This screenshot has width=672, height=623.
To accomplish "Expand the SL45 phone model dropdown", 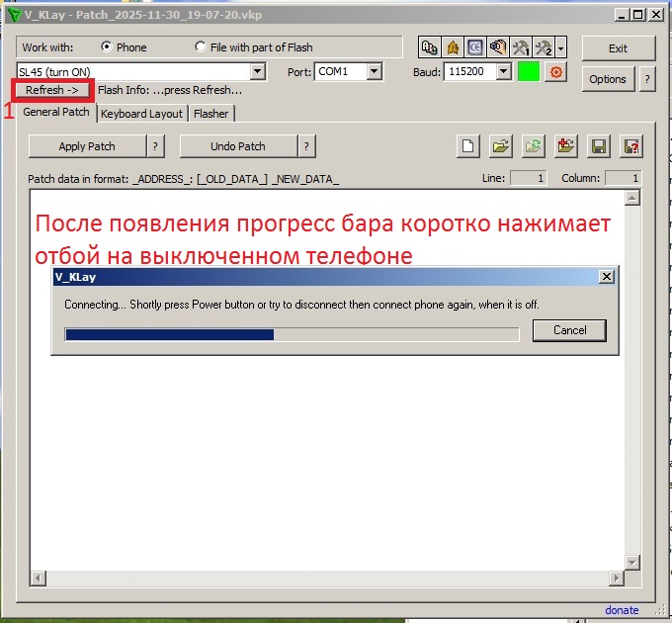I will click(x=258, y=72).
